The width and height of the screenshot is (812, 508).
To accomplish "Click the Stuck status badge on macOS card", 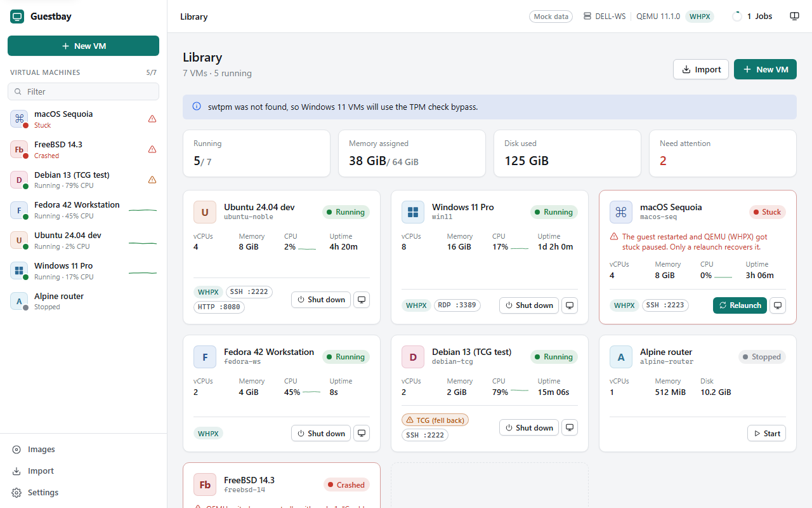I will (x=768, y=212).
